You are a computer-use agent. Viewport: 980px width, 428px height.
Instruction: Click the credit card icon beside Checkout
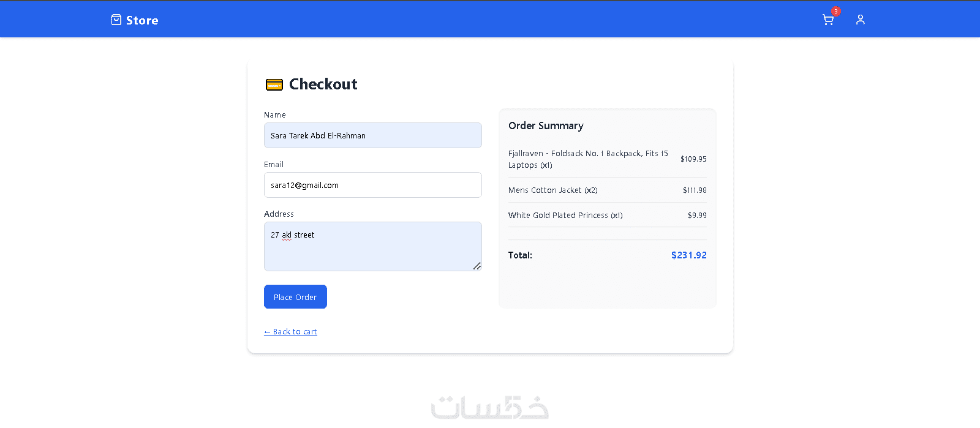(x=274, y=84)
